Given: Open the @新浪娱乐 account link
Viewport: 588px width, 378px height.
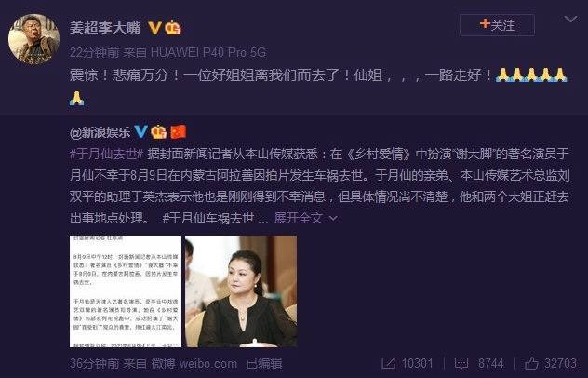Looking at the screenshot, I should click(x=100, y=132).
